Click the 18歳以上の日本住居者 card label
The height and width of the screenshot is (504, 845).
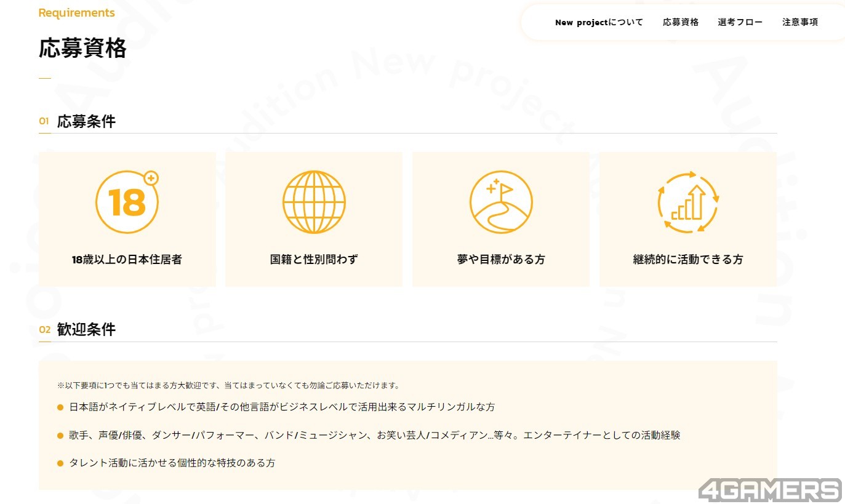click(127, 260)
